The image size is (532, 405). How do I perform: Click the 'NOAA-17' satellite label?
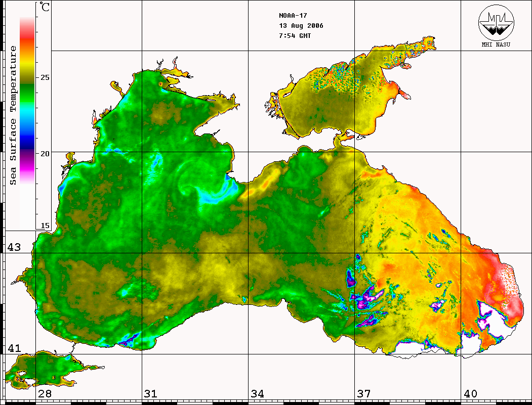(293, 16)
